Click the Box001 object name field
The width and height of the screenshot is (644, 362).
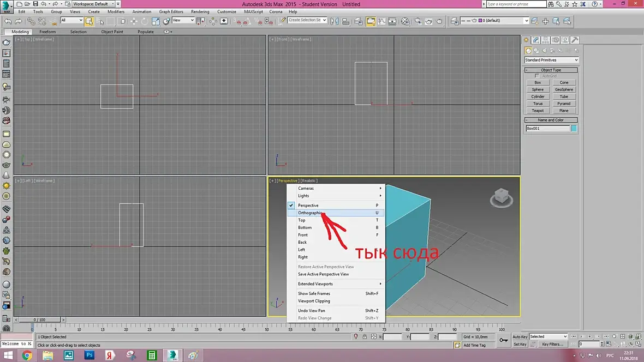pyautogui.click(x=547, y=129)
